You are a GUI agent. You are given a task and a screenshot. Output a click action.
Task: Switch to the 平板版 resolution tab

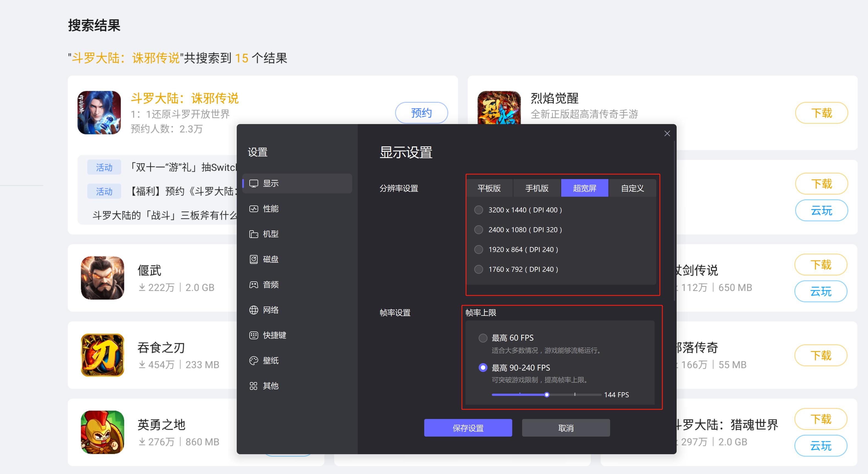coord(489,188)
